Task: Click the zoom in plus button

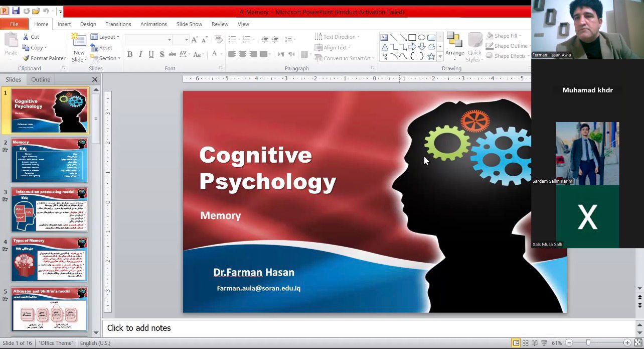Action: click(x=627, y=343)
